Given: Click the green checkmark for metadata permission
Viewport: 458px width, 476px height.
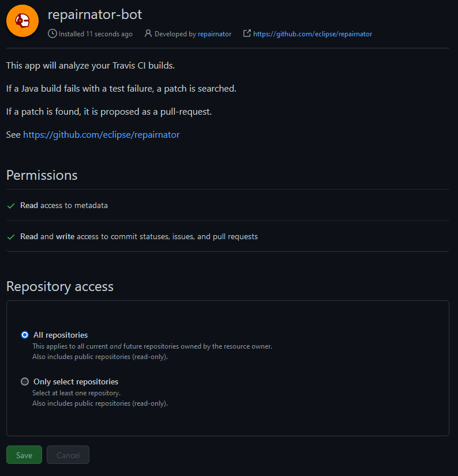Looking at the screenshot, I should (x=11, y=206).
